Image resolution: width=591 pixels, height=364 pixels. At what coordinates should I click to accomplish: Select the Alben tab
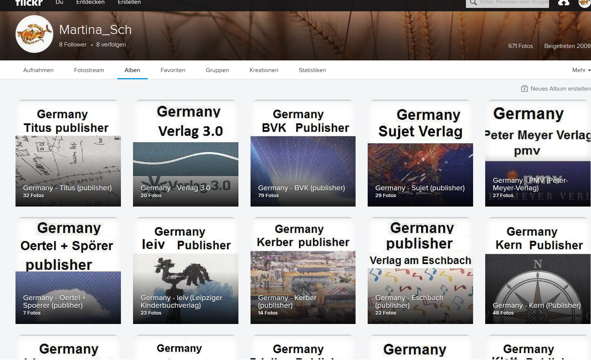[x=132, y=70]
